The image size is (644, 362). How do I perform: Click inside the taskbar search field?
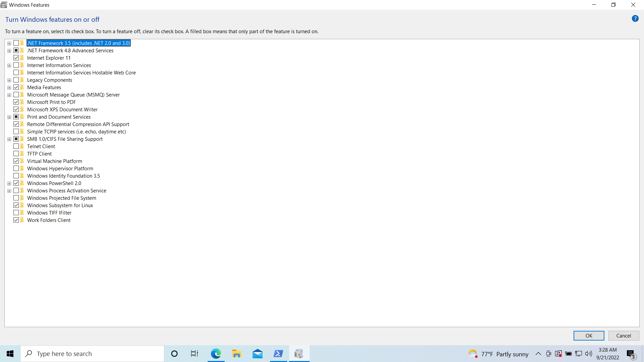pos(92,354)
